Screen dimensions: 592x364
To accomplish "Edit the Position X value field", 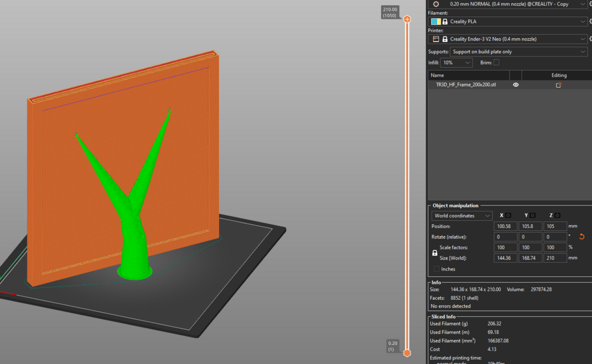I will click(505, 226).
